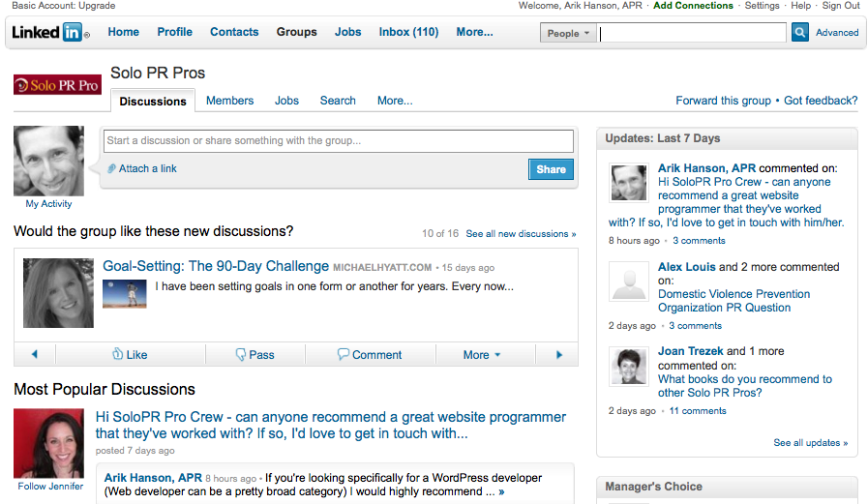Screen dimensions: 868x504
Task: Open the People search type dropdown
Action: pyautogui.click(x=568, y=33)
